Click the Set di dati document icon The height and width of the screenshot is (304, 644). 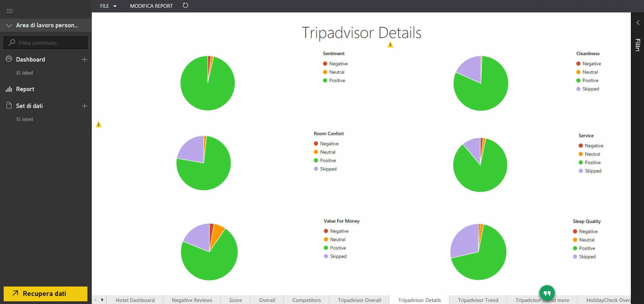9,106
